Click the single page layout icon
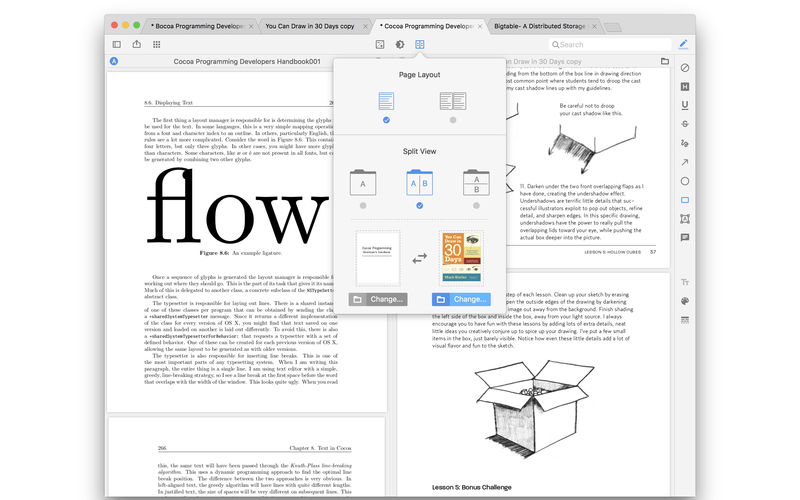 [x=386, y=101]
